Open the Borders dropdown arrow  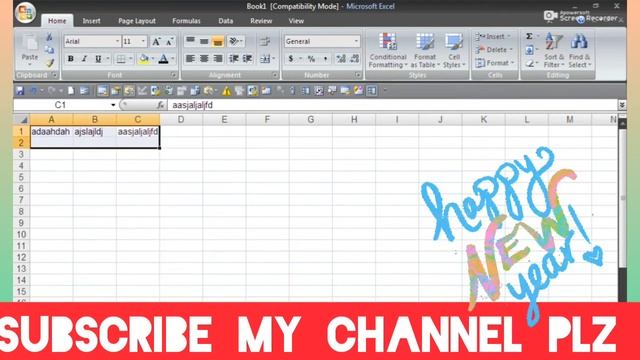131,59
